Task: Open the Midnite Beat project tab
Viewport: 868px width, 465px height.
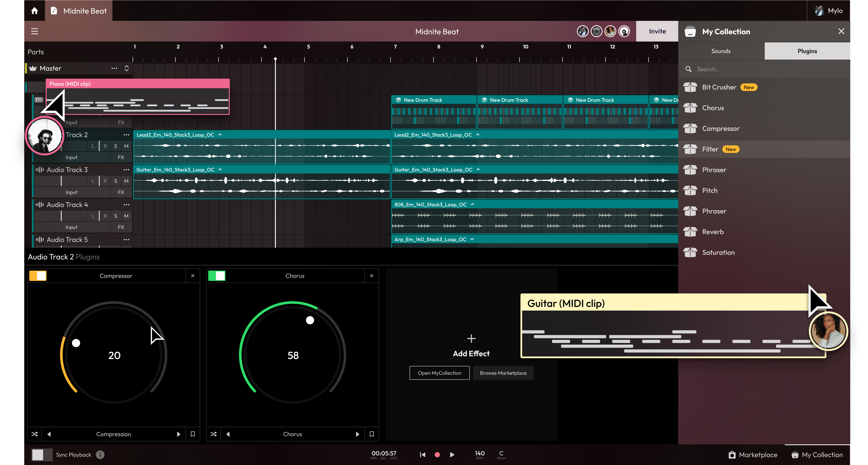Action: point(79,11)
